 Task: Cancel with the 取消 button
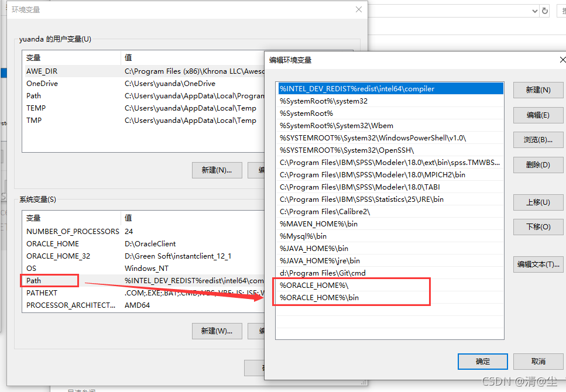click(x=538, y=362)
